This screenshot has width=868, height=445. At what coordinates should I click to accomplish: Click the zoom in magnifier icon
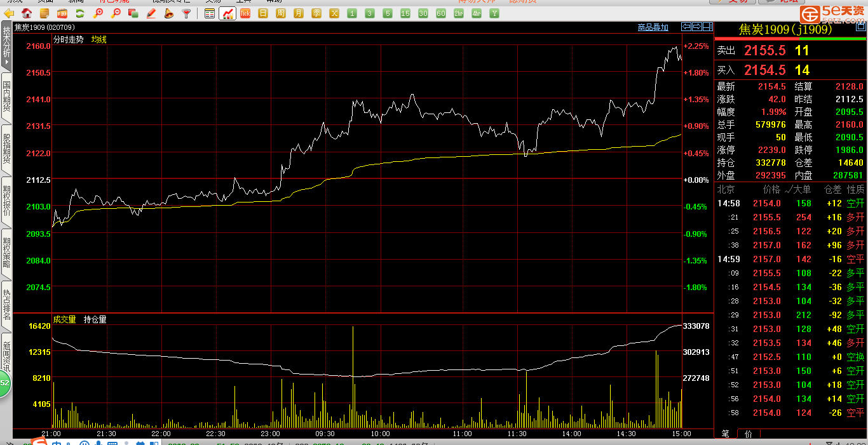98,13
